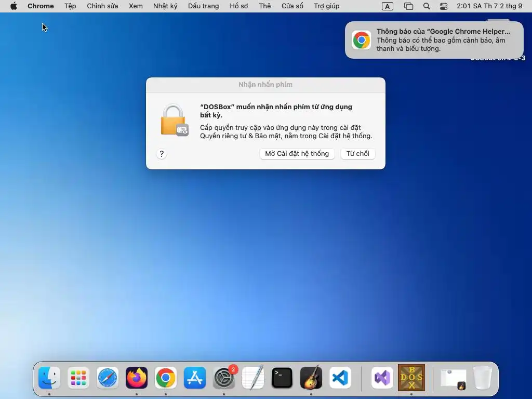Screen dimensions: 532x399
Task: Open Google Chrome in the Dock
Action: [166, 378]
